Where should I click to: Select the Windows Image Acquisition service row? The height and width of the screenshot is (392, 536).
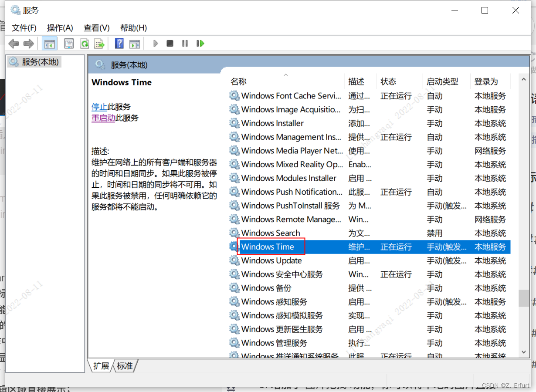point(370,110)
